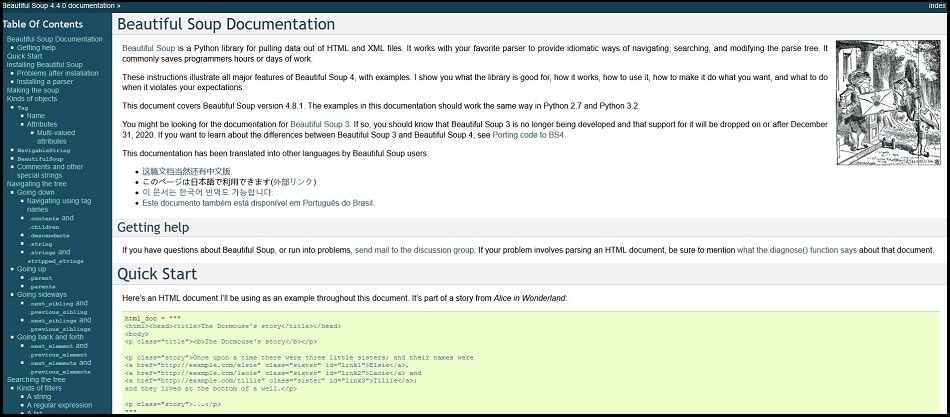Jump to 'Getting help' in table of contents
This screenshot has width=950, height=417.
click(x=36, y=47)
